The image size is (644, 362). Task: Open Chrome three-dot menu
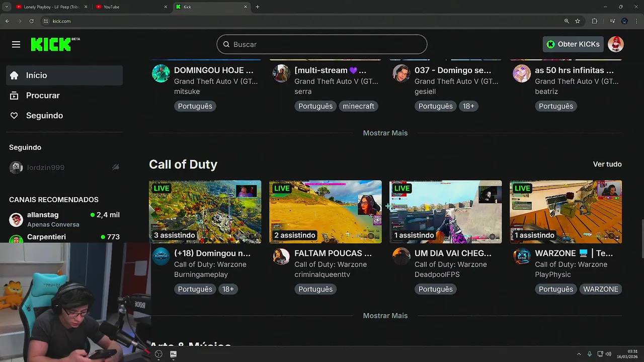click(x=637, y=21)
